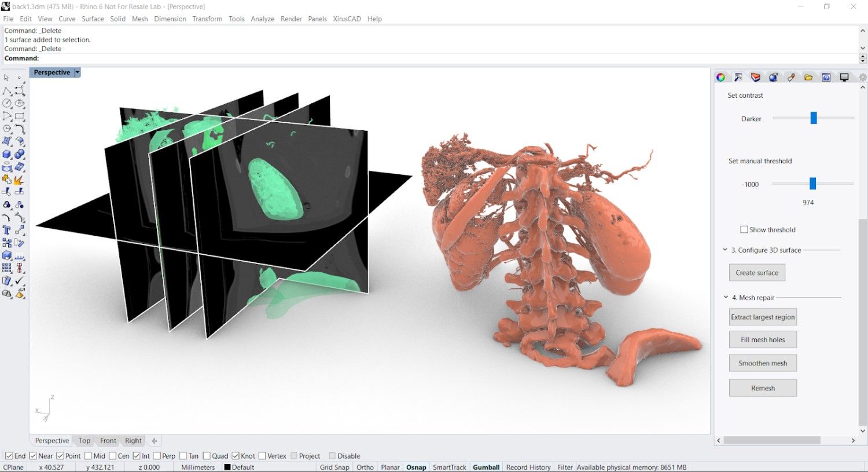
Task: Select the box solid creation tool
Action: [x=7, y=154]
